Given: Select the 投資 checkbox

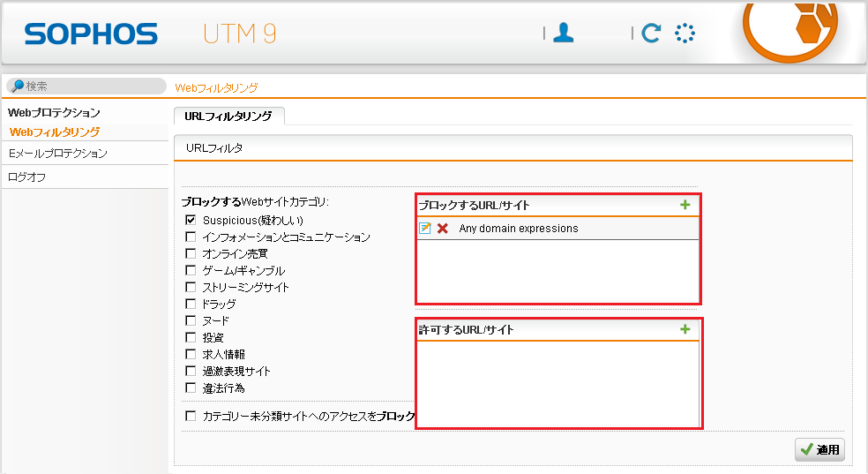Looking at the screenshot, I should tap(191, 337).
